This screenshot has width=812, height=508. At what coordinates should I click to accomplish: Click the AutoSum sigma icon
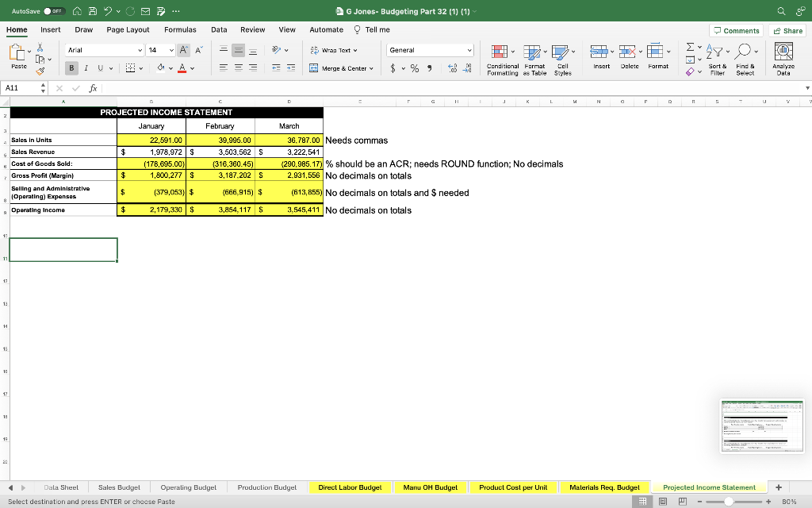tap(691, 47)
